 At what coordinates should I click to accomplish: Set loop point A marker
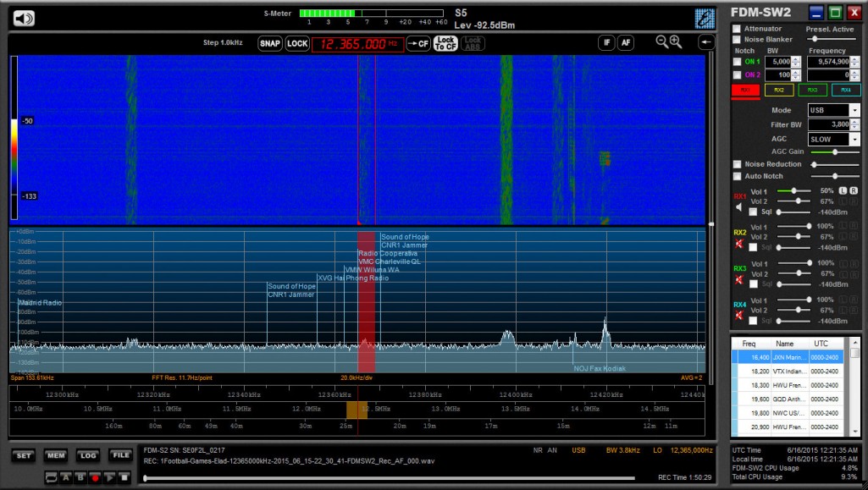66,477
